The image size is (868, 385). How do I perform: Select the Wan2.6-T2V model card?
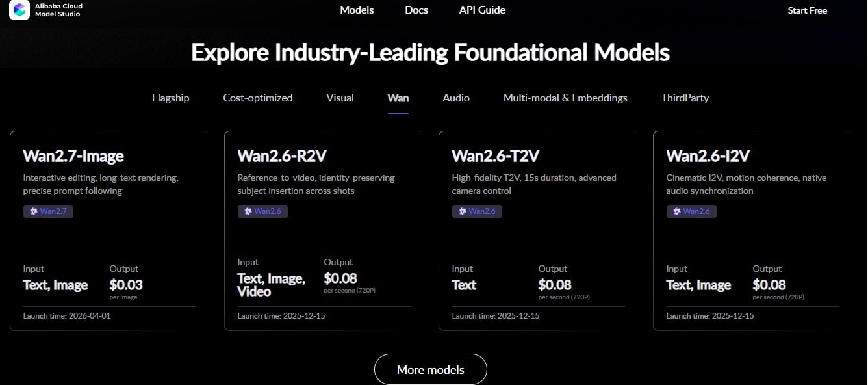537,231
